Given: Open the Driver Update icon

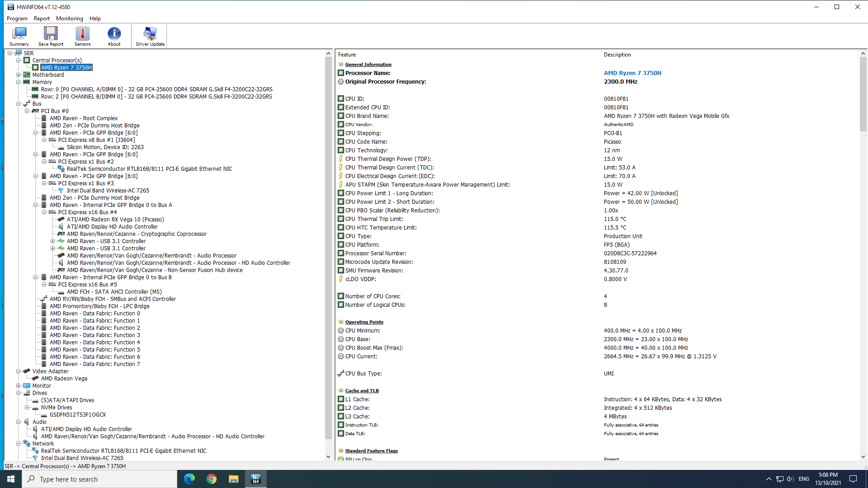Looking at the screenshot, I should coord(150,36).
